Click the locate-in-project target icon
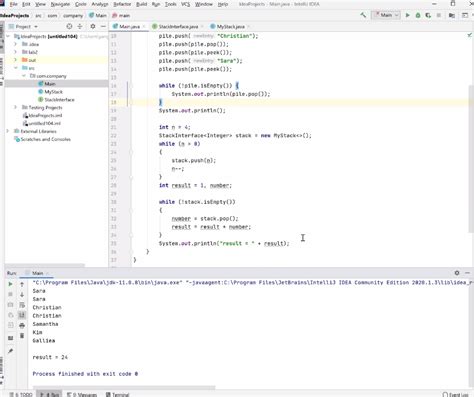 (69, 26)
